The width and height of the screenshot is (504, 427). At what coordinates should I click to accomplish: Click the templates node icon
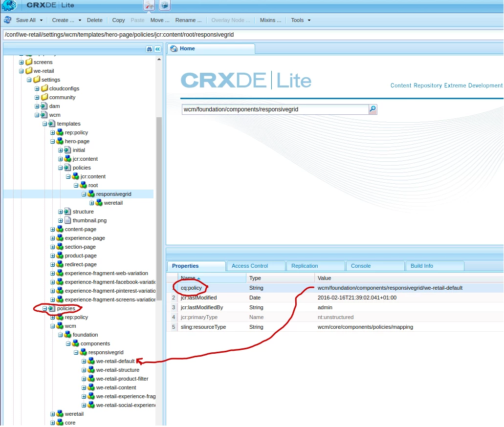coord(52,124)
